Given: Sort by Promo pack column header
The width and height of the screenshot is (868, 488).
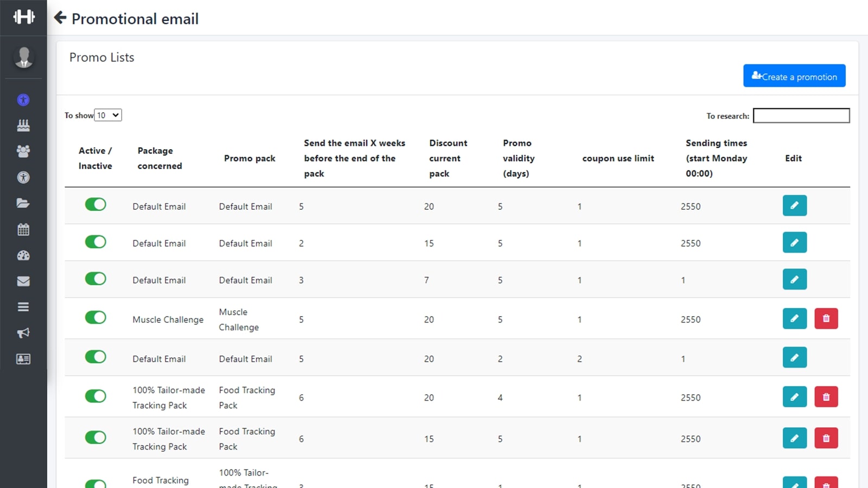Looking at the screenshot, I should [x=250, y=158].
